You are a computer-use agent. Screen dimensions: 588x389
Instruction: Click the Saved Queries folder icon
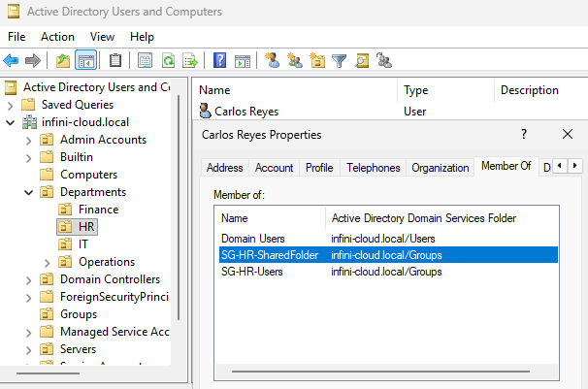click(x=28, y=105)
